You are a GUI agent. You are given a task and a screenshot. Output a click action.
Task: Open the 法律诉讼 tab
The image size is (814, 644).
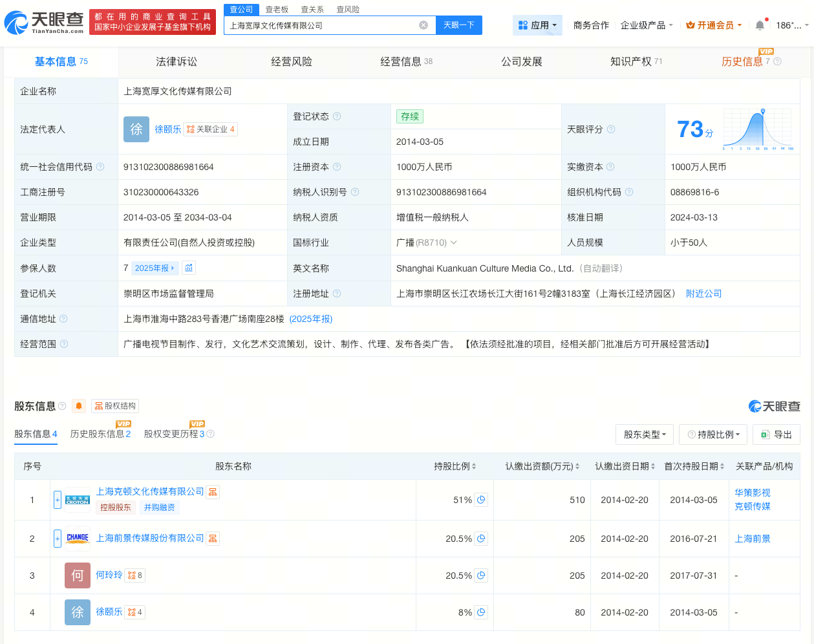pyautogui.click(x=177, y=61)
